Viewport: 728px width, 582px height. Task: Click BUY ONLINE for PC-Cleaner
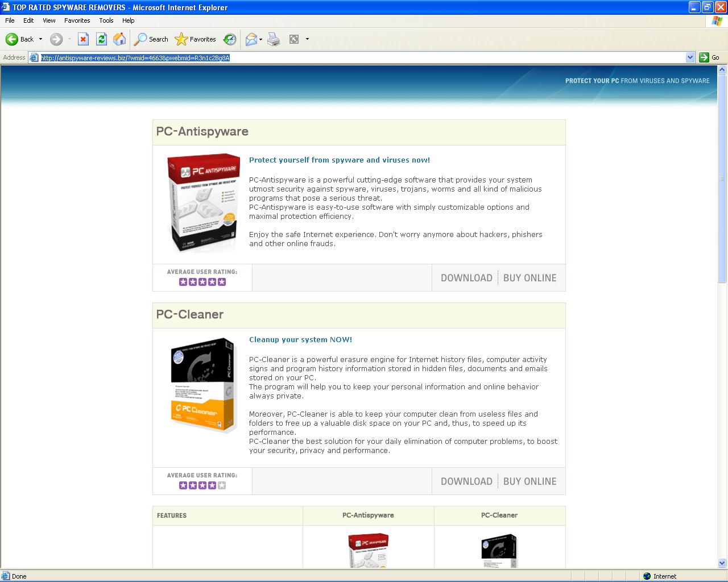coord(530,481)
